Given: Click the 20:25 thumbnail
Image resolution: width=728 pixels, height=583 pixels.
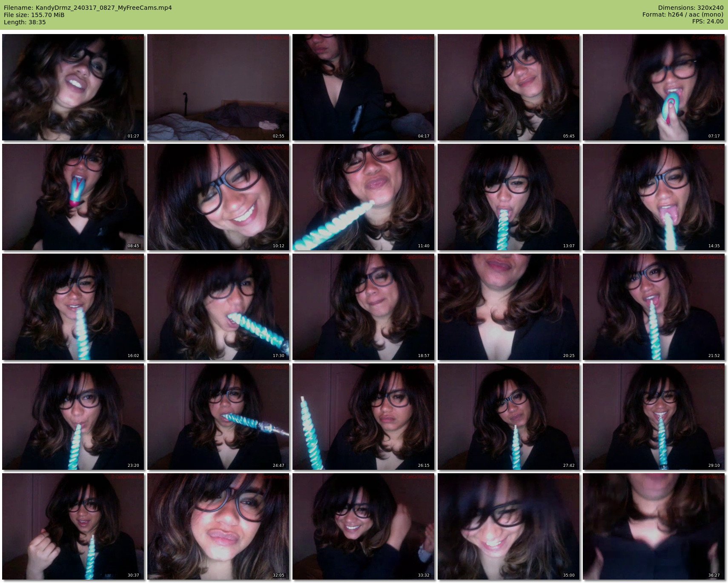Looking at the screenshot, I should coord(508,307).
